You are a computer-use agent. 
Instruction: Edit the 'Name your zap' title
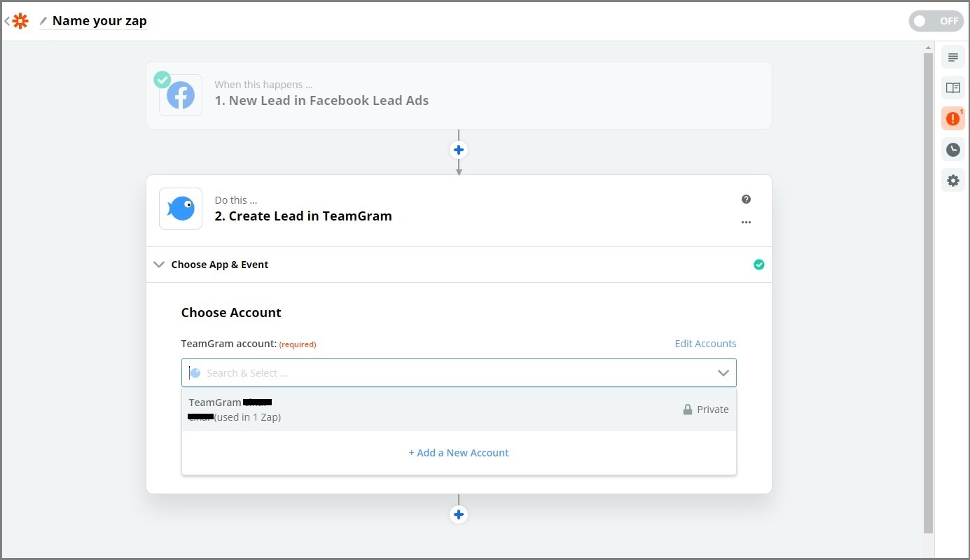99,21
